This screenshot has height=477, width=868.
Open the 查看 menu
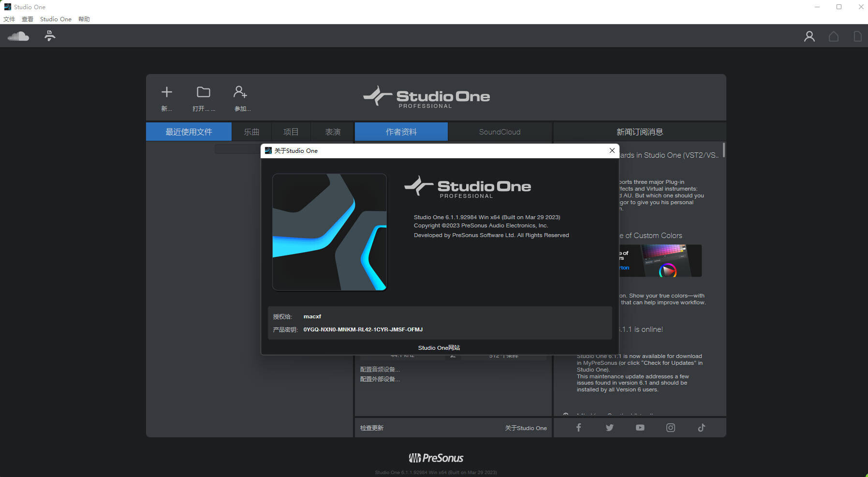point(28,19)
